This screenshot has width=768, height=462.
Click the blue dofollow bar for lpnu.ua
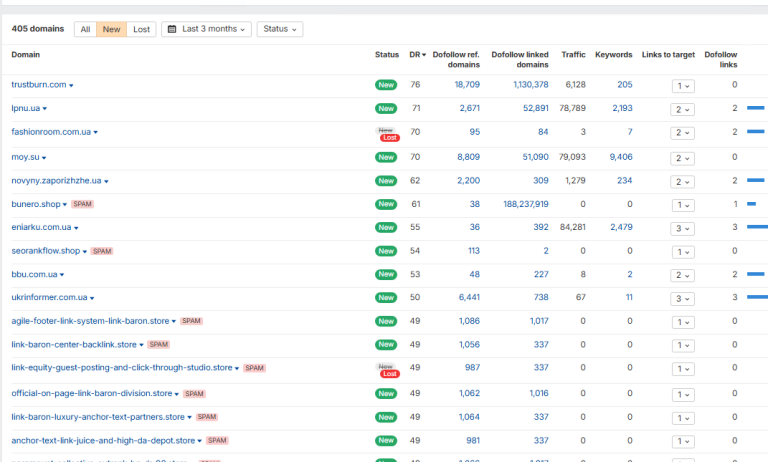point(755,108)
